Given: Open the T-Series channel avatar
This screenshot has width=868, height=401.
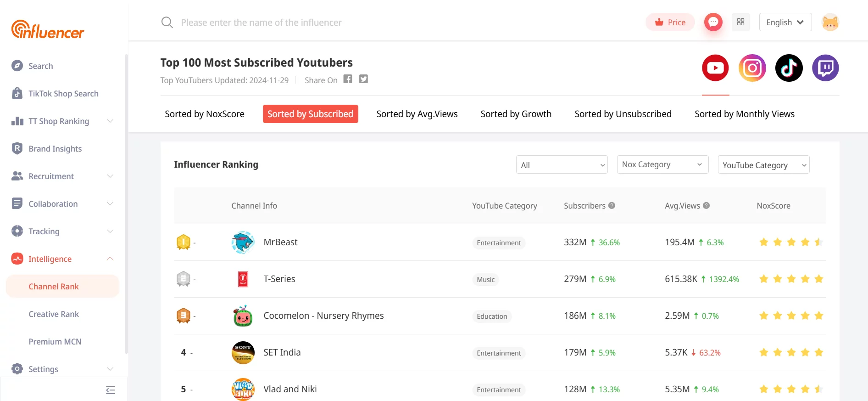Looking at the screenshot, I should click(x=243, y=279).
